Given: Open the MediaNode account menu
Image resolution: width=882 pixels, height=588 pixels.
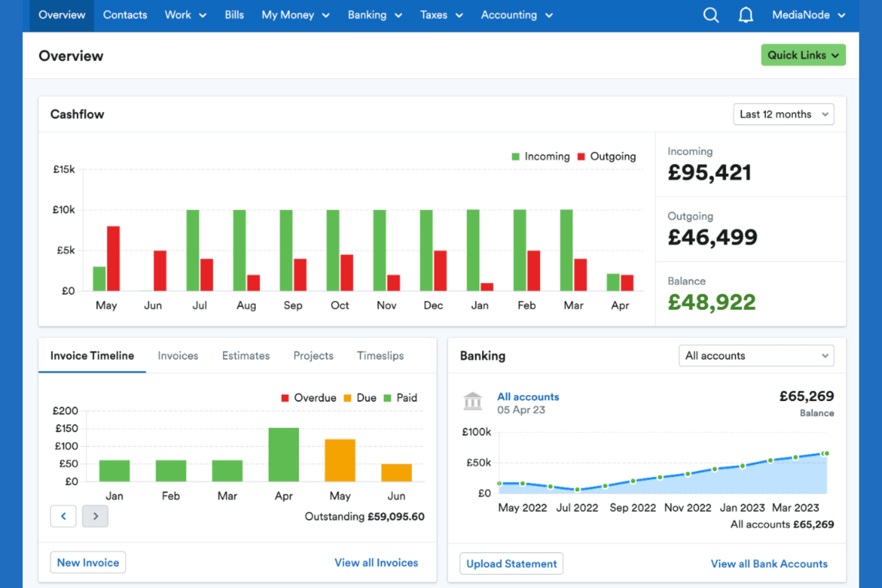Looking at the screenshot, I should coord(809,15).
